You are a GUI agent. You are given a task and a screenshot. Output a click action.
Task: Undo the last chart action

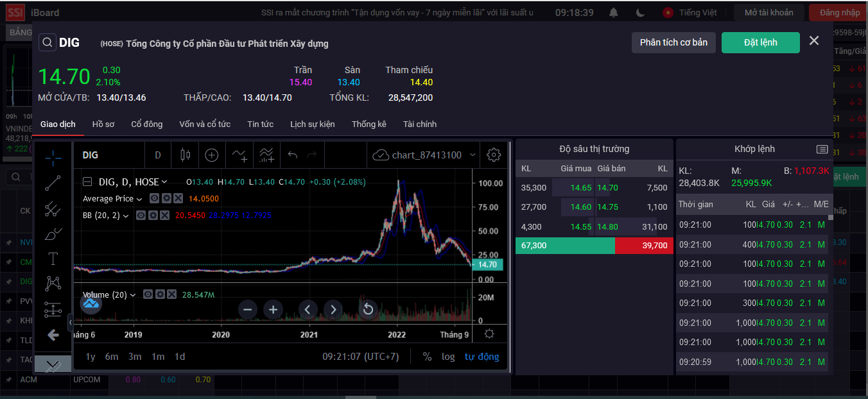click(x=293, y=155)
